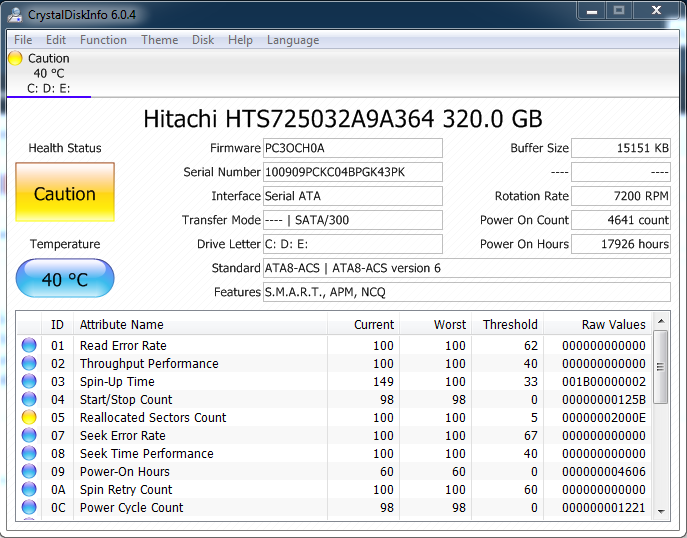The width and height of the screenshot is (687, 538).
Task: Click the 40 °C temperature button
Action: [65, 279]
